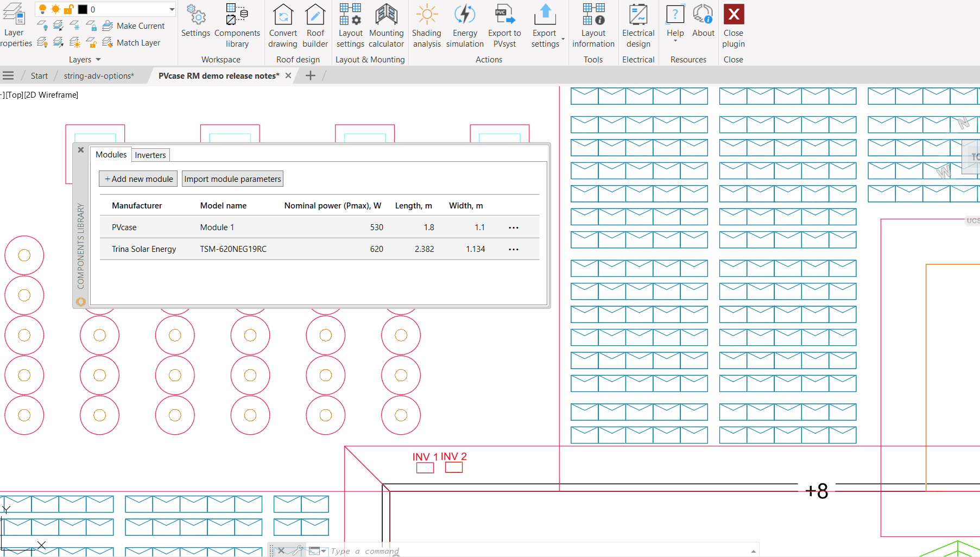
Task: Open PVcase Settings
Action: click(195, 21)
